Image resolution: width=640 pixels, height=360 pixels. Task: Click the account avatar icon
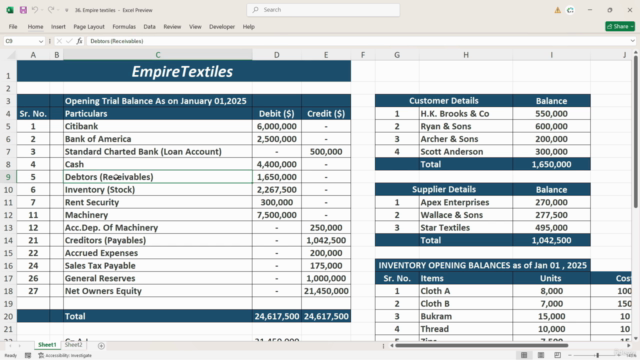pyautogui.click(x=570, y=10)
